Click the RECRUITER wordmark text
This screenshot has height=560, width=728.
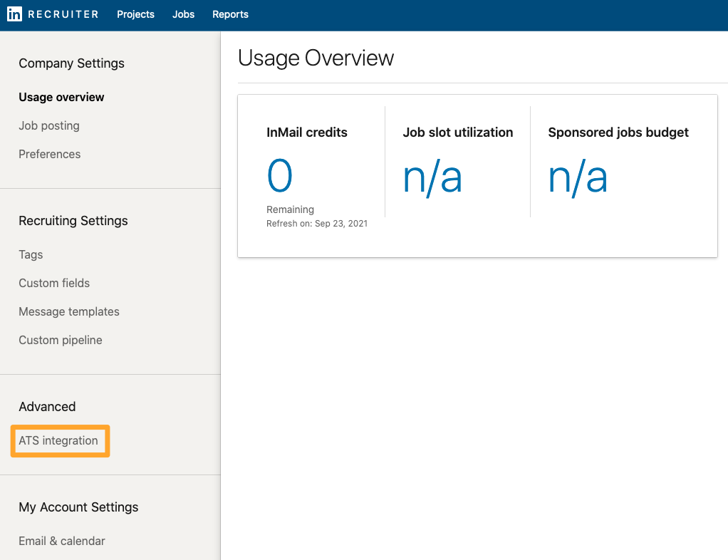click(x=63, y=14)
